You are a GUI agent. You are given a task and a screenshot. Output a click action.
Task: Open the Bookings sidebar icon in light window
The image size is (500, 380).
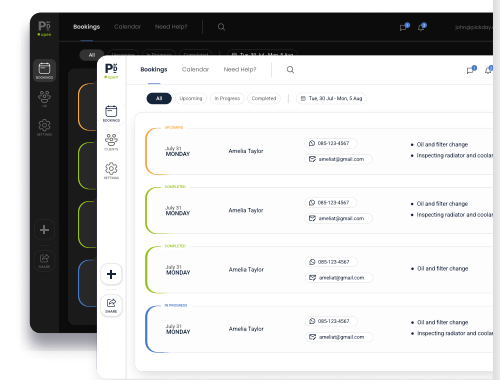pos(111,113)
